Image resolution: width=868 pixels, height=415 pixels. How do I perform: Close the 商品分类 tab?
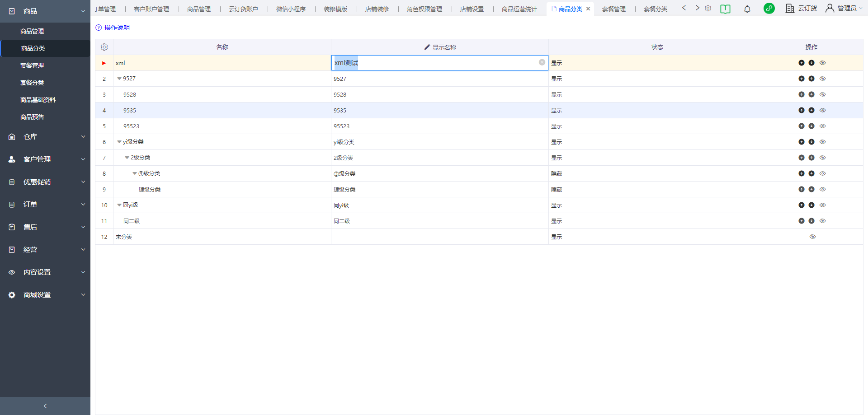[588, 9]
